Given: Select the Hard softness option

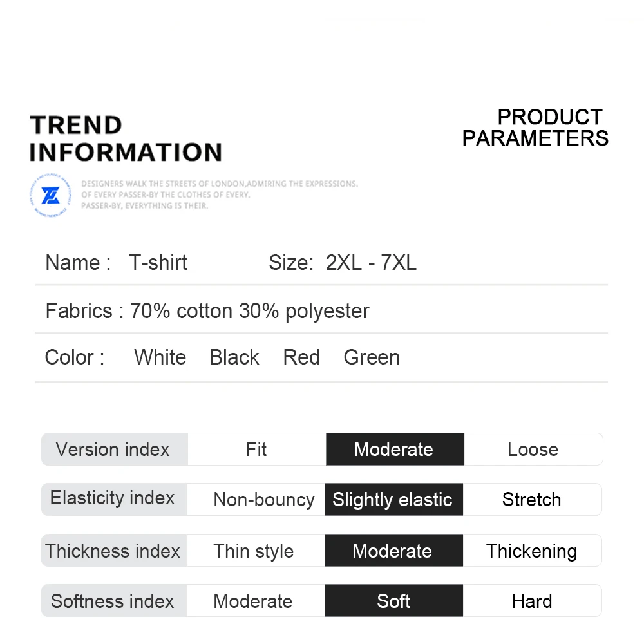Looking at the screenshot, I should 532,601.
